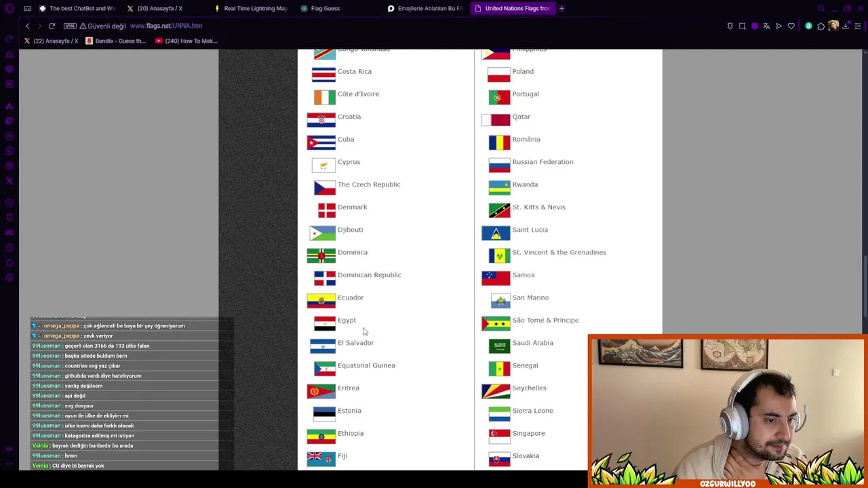Click the Rwanda country name
868x488 pixels.
pos(525,184)
